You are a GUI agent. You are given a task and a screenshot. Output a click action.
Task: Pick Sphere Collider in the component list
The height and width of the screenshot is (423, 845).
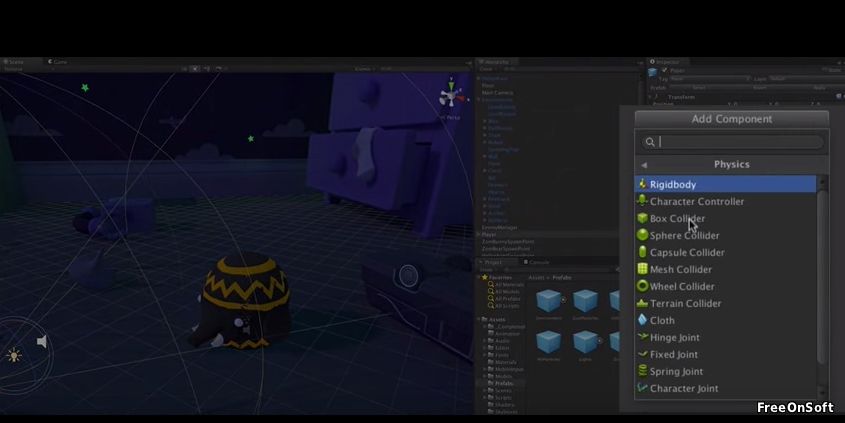[725, 235]
